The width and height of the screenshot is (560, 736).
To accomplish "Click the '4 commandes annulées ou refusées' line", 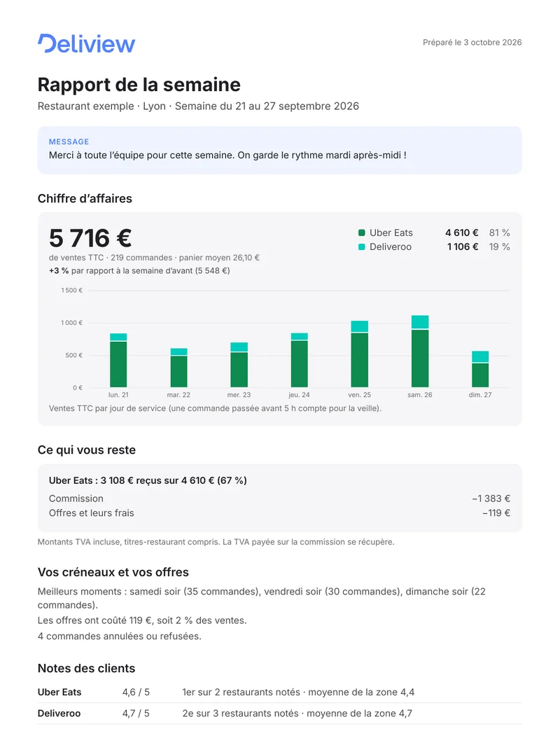I will click(x=120, y=637).
